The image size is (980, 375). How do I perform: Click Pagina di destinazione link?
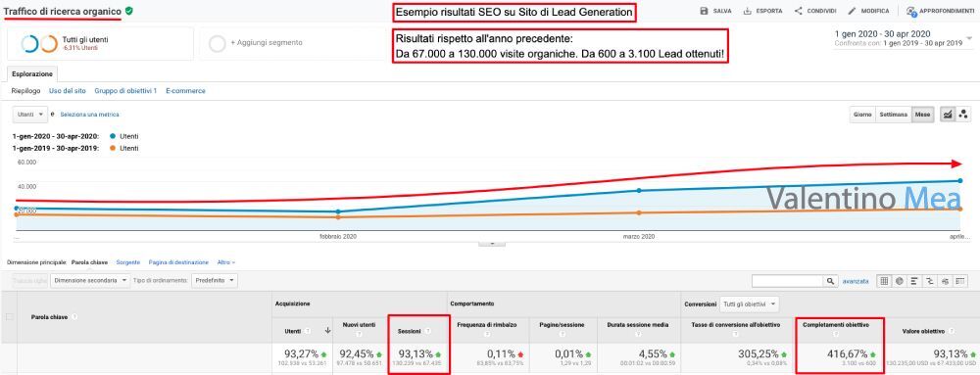178,262
